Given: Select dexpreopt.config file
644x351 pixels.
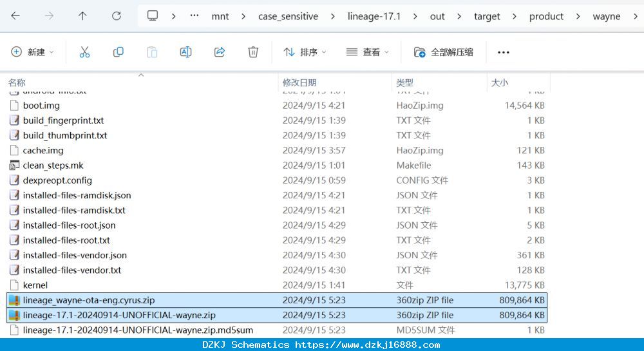Looking at the screenshot, I should coord(277,180).
